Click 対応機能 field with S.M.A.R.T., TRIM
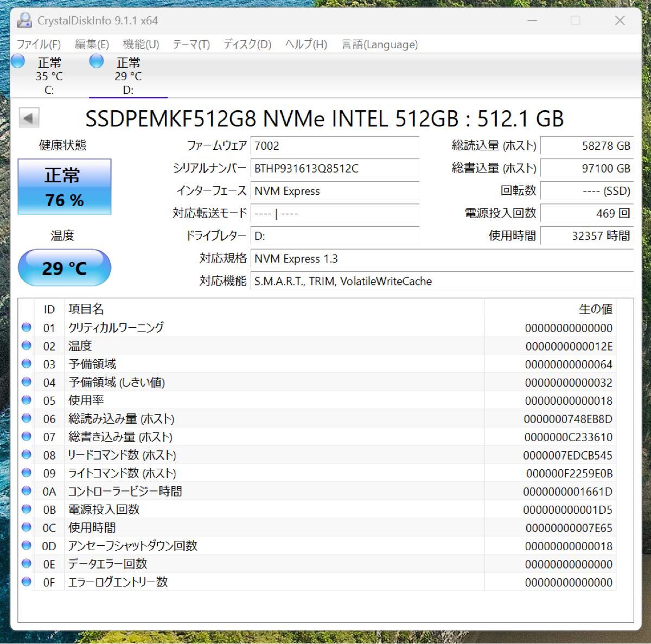651x644 pixels. tap(442, 281)
